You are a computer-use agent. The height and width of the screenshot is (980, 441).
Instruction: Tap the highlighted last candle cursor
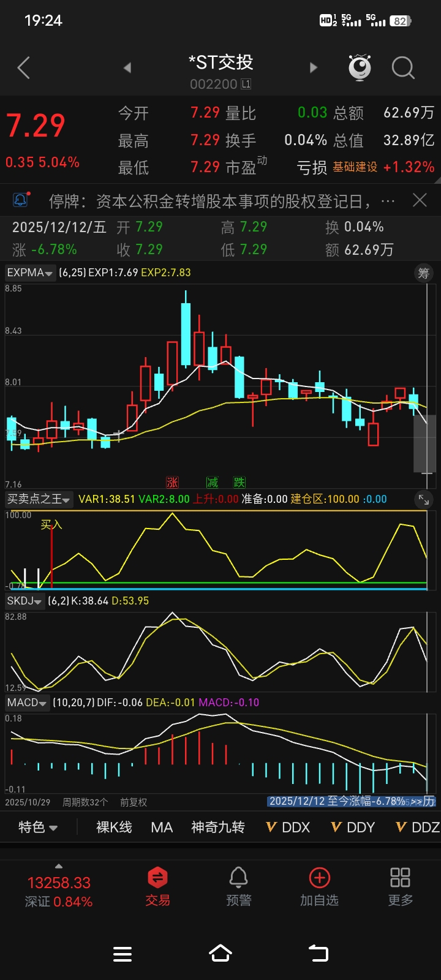426,443
